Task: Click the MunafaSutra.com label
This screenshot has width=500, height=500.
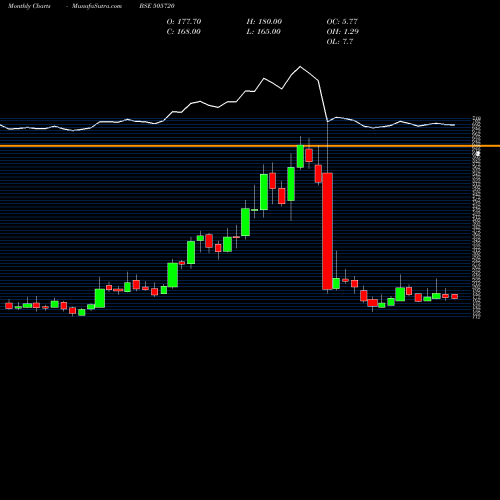Action: (x=97, y=6)
